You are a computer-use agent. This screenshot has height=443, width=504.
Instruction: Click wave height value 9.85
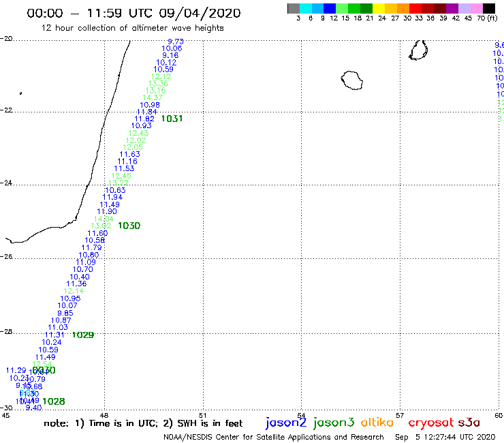65,314
